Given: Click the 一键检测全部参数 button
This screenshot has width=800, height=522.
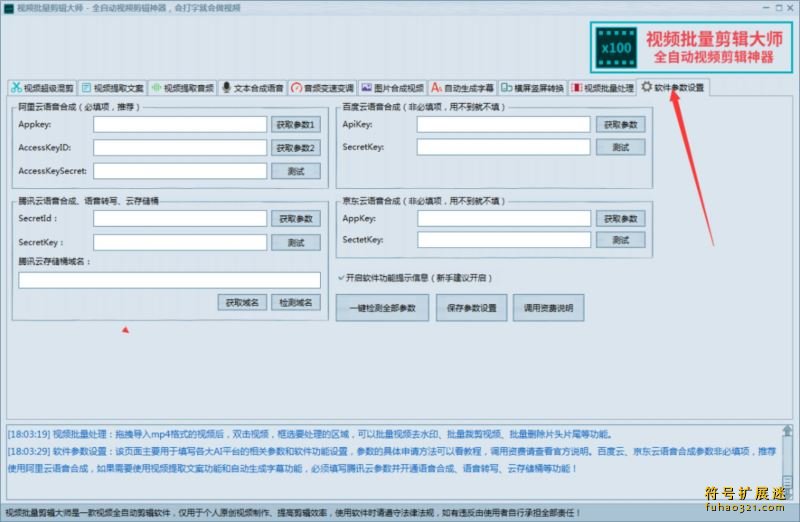Looking at the screenshot, I should point(382,308).
